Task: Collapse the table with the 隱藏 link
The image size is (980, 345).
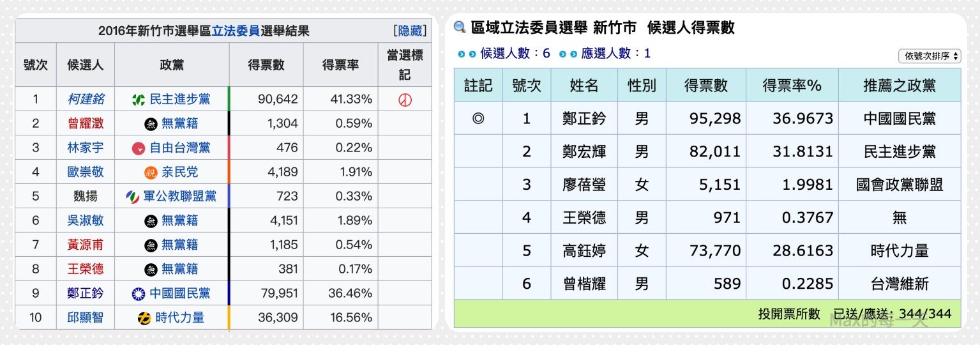Action: (x=410, y=31)
